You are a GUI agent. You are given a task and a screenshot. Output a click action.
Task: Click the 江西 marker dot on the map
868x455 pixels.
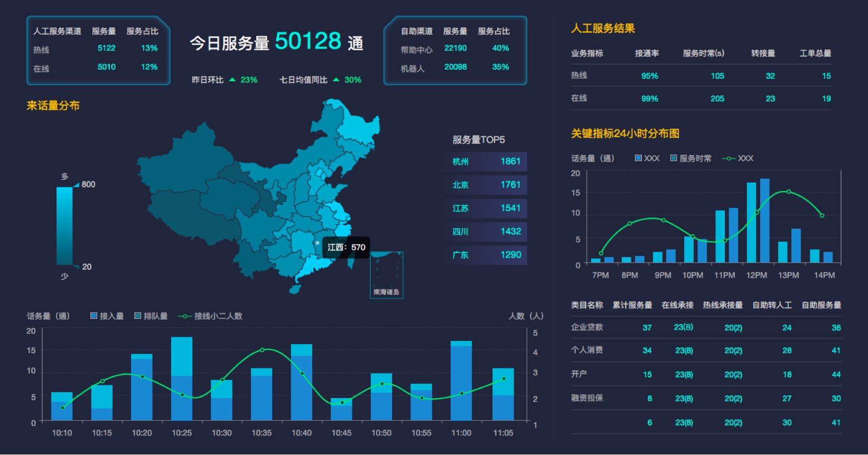click(318, 243)
